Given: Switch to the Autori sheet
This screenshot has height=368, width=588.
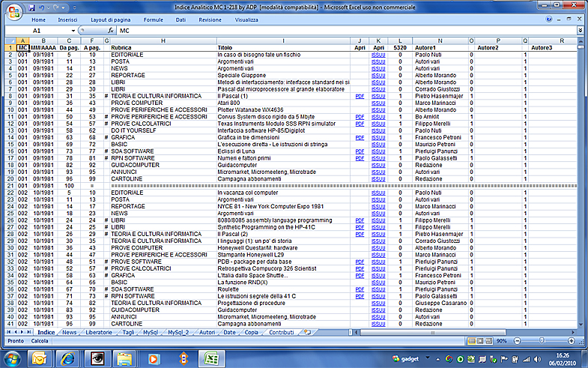Looking at the screenshot, I should [207, 332].
